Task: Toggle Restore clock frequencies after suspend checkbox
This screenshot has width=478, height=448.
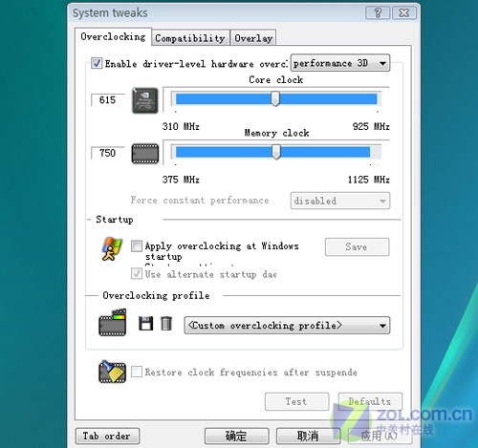Action: (137, 372)
